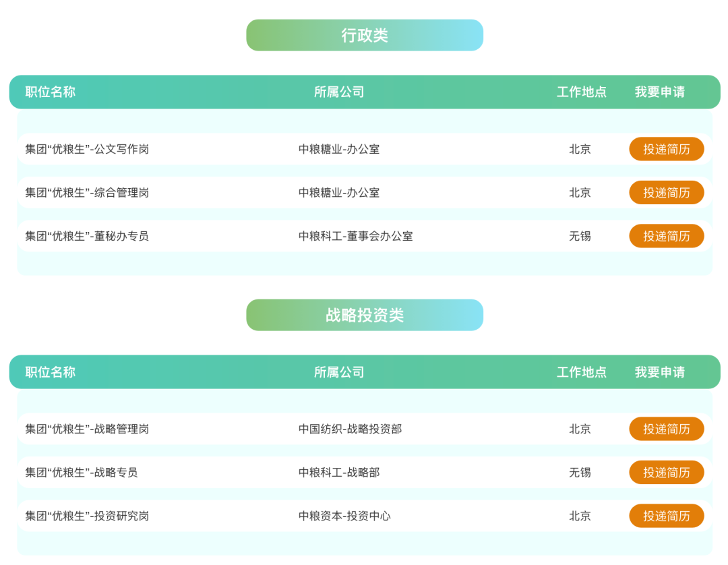View the 集团“优粮生”-战略专员 job listing

[82, 473]
